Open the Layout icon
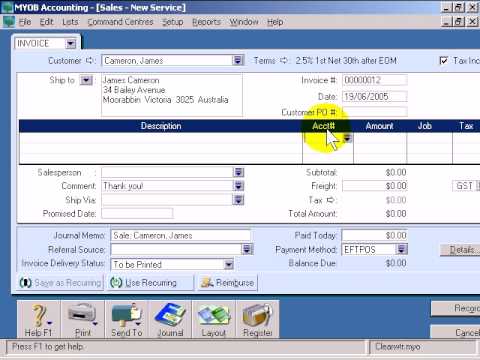The width and height of the screenshot is (480, 360). 214,319
